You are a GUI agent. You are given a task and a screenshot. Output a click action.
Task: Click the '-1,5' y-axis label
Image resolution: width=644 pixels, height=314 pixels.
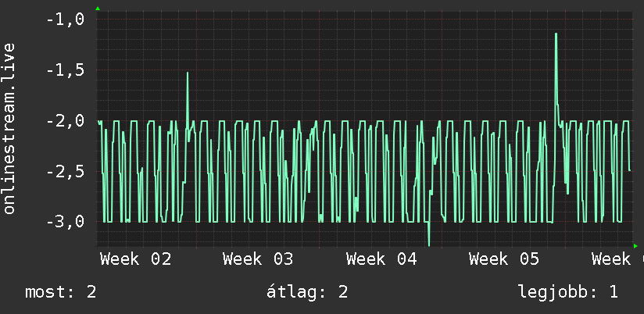click(66, 70)
